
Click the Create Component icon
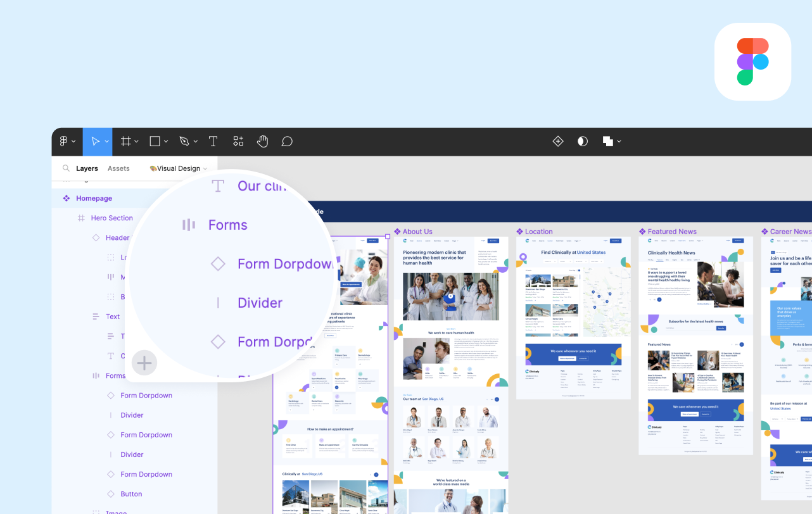(558, 142)
